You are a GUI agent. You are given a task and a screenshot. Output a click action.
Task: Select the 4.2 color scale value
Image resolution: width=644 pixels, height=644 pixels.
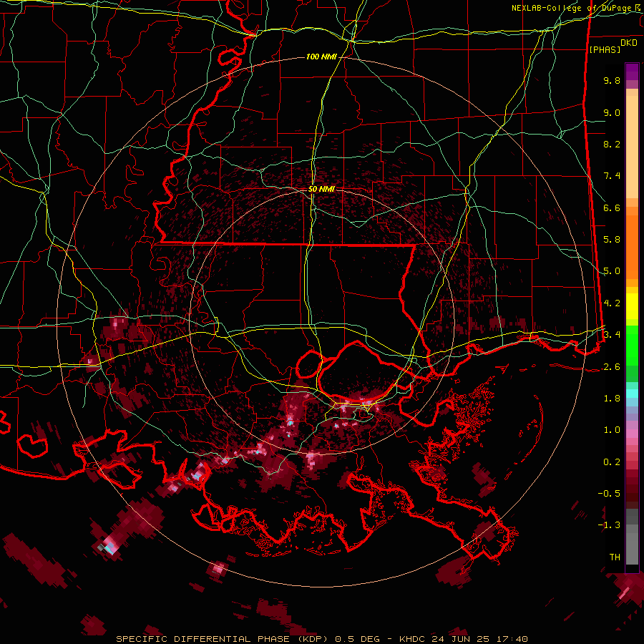click(612, 303)
